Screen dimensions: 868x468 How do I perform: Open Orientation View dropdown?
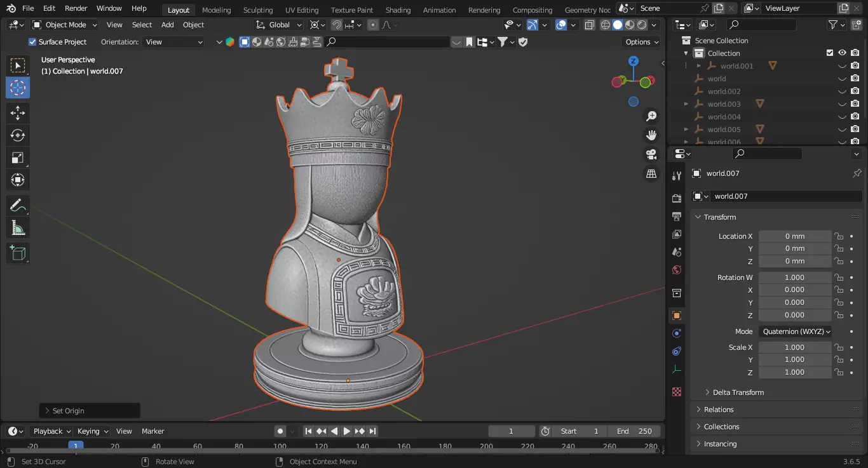point(173,42)
